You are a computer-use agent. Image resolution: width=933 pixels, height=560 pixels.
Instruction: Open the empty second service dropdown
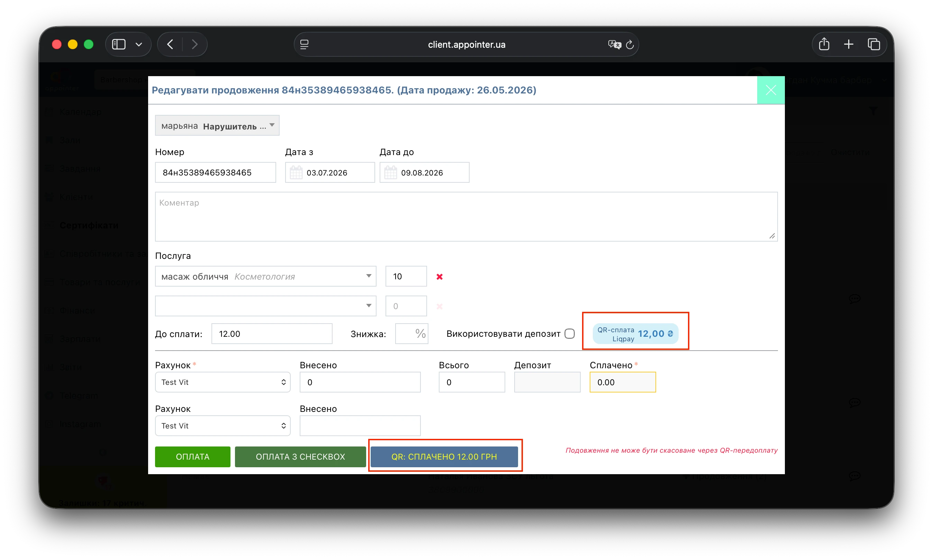coord(265,306)
